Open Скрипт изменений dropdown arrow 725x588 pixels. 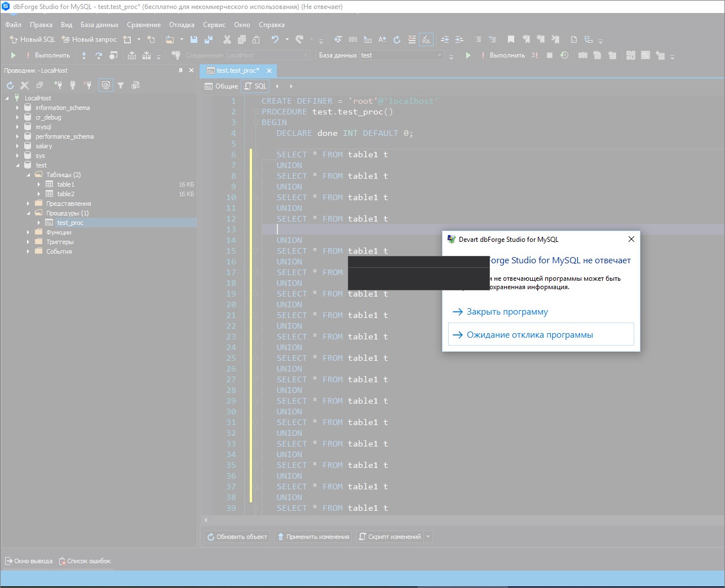pos(428,537)
